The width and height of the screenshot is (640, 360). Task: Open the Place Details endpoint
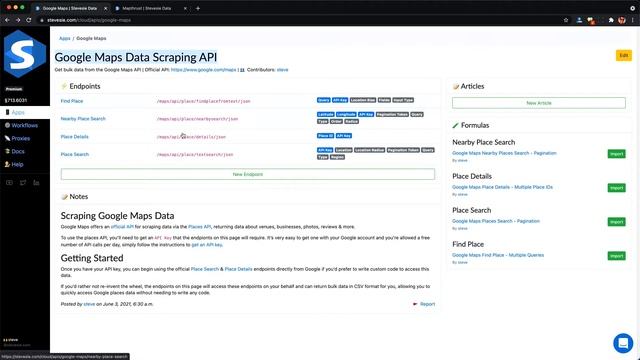coord(74,137)
